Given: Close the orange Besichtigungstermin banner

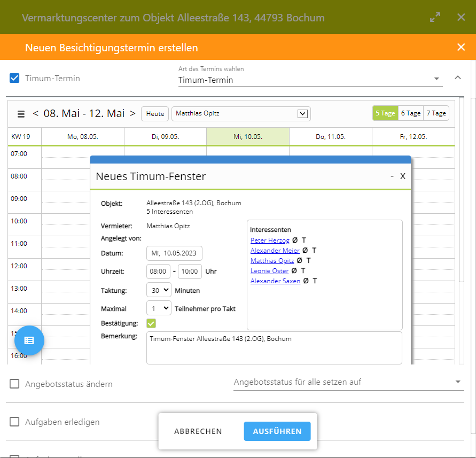Looking at the screenshot, I should [x=461, y=48].
